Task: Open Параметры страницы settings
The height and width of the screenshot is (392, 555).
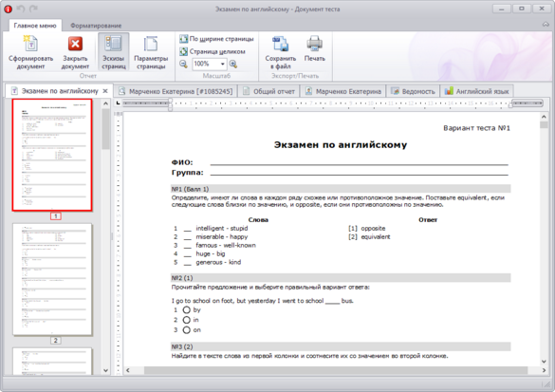Action: click(151, 52)
